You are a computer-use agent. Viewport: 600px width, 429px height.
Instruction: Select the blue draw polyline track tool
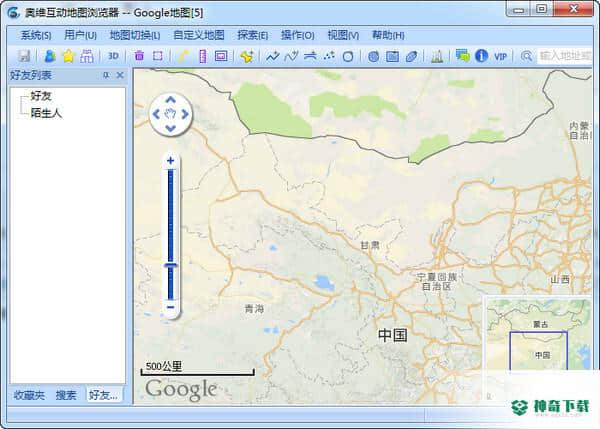pos(273,56)
